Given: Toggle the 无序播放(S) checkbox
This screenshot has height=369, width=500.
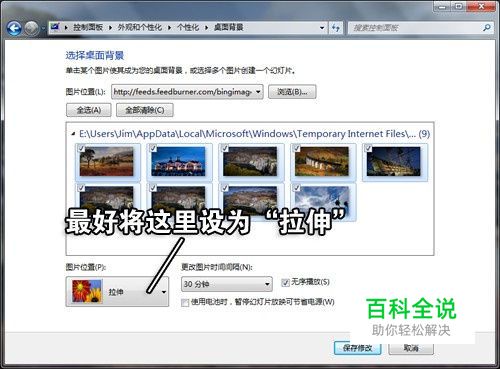Looking at the screenshot, I should [x=285, y=283].
